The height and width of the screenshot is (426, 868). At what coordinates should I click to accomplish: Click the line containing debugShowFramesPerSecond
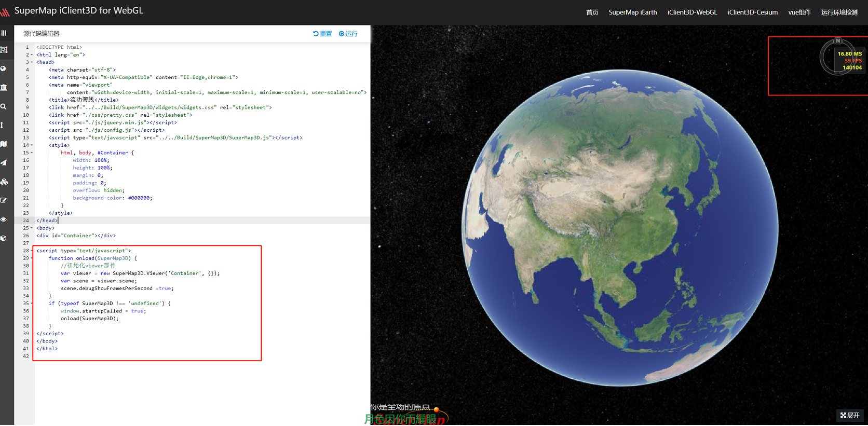[117, 288]
